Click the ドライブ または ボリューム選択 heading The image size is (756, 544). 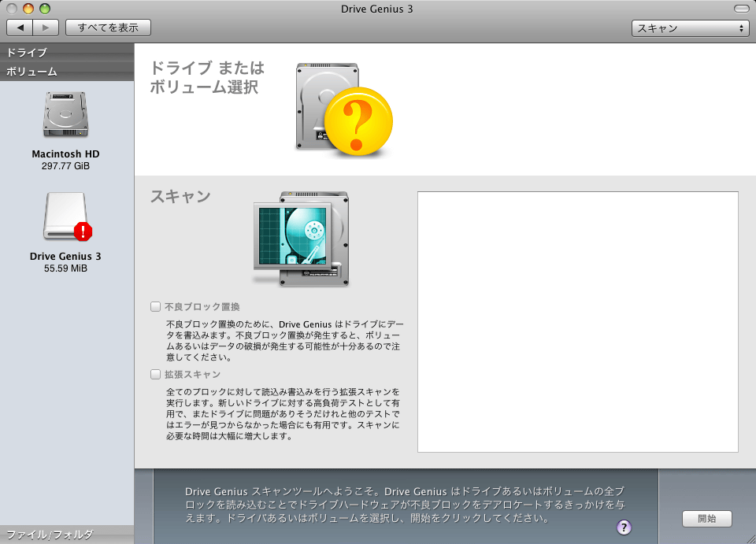pyautogui.click(x=207, y=77)
